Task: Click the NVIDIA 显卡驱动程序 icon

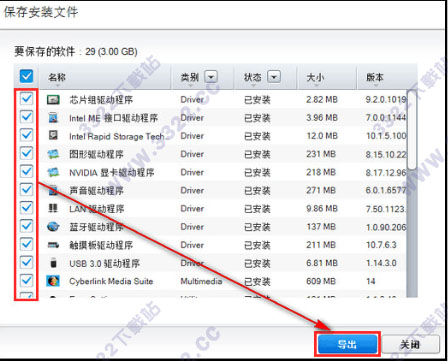Action: (x=53, y=172)
